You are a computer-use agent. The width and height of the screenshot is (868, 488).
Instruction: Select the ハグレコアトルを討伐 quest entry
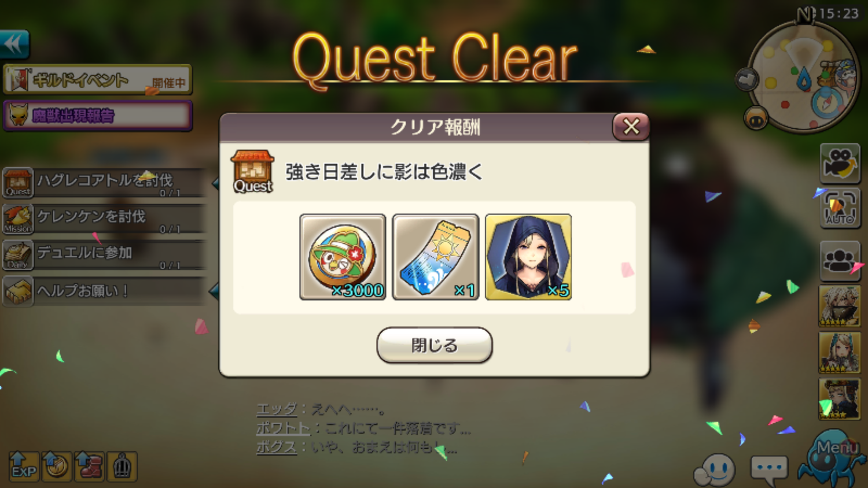point(105,183)
